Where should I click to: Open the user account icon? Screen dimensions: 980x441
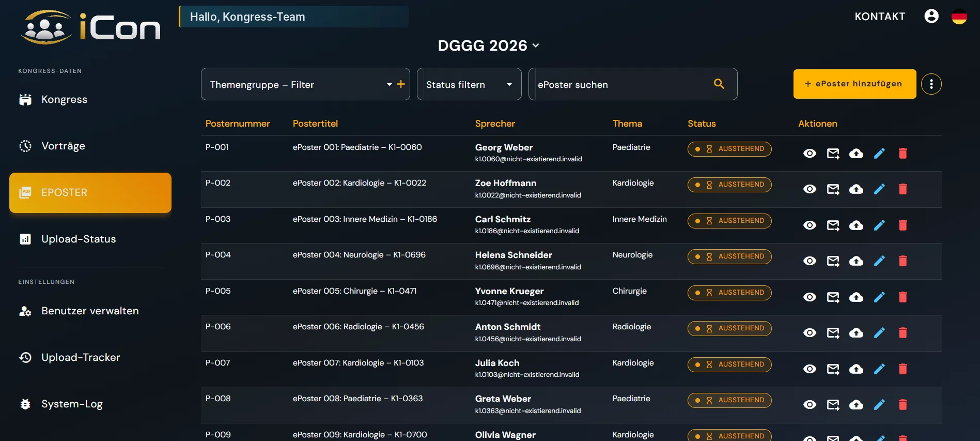tap(931, 17)
